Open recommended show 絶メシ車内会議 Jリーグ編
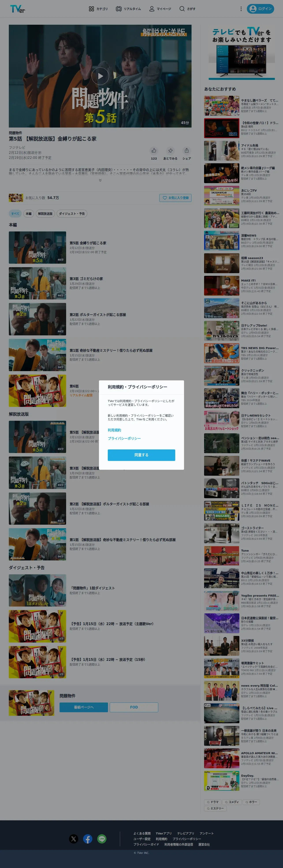This screenshot has height=868, width=283. point(242,173)
